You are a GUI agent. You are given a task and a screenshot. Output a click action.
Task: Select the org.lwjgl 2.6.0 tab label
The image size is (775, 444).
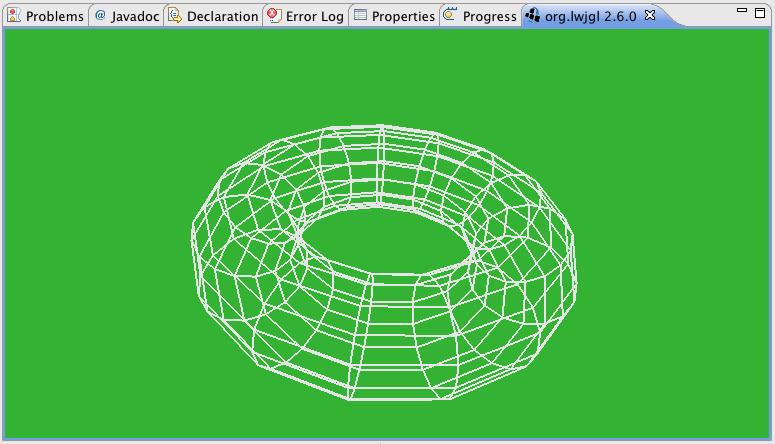tap(591, 16)
